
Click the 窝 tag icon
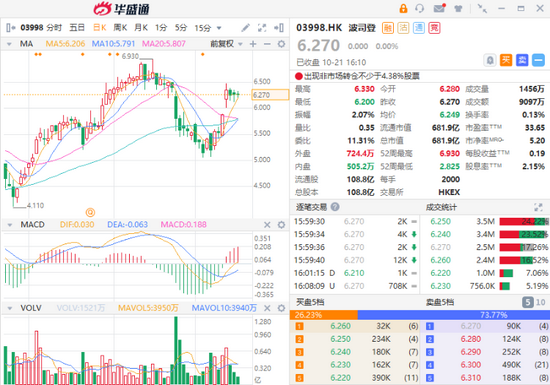pos(434,28)
